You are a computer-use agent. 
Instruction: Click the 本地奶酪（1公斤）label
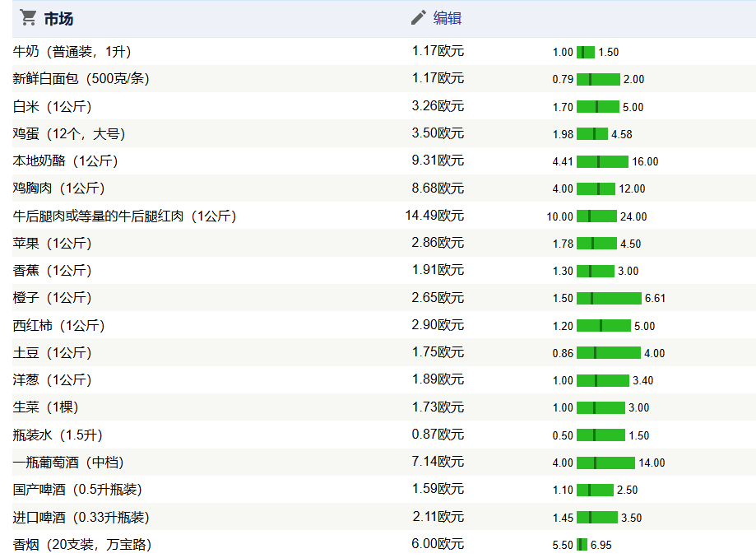[x=65, y=160]
